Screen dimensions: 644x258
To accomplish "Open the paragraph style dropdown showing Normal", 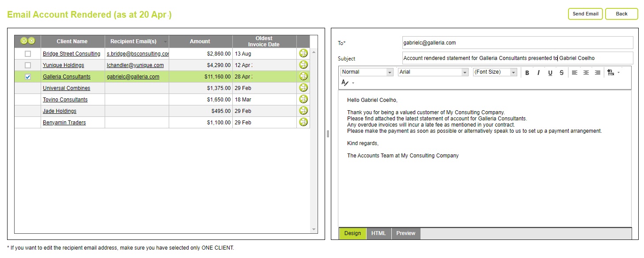I will [x=367, y=71].
